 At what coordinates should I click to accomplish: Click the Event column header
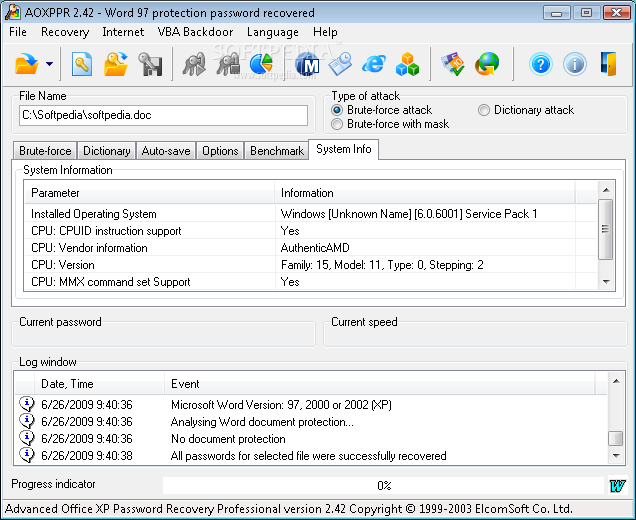click(x=380, y=383)
